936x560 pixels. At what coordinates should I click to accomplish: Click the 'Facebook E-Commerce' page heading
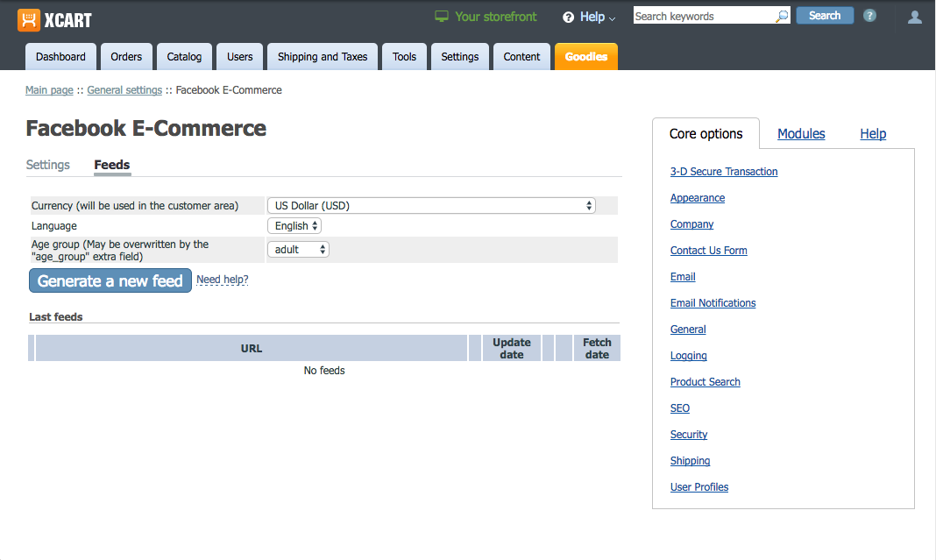coord(146,128)
